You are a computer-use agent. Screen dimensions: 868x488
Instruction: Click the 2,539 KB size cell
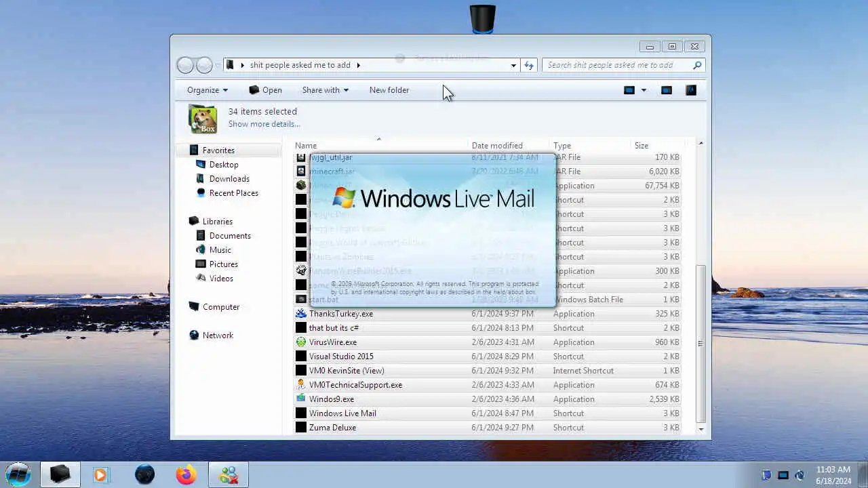664,399
